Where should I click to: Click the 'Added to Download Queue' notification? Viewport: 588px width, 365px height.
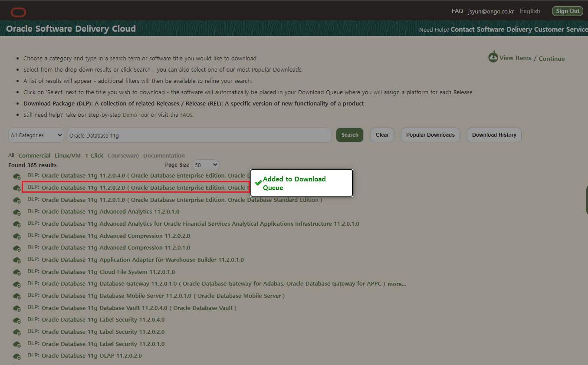(x=302, y=183)
